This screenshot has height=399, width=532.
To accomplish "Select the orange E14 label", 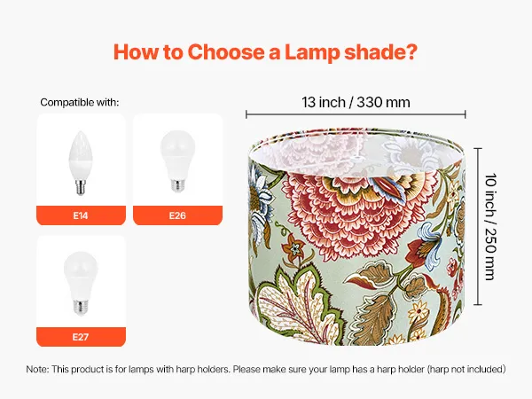I will click(x=81, y=215).
